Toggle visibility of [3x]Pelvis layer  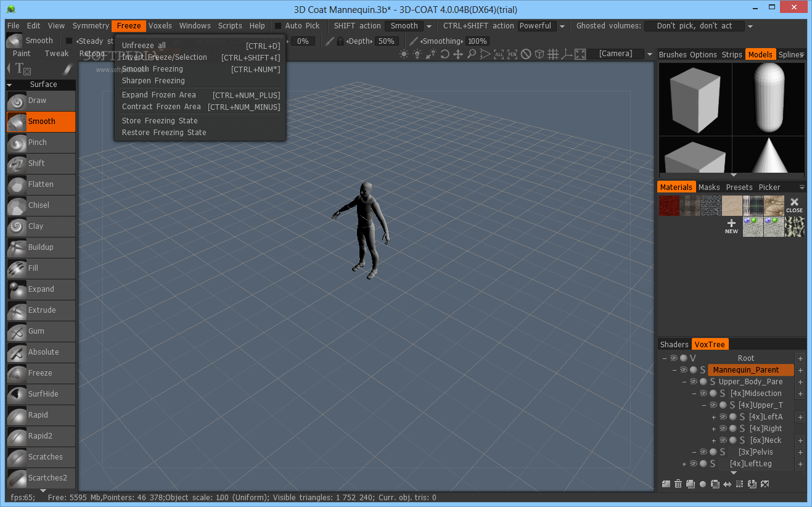point(703,452)
